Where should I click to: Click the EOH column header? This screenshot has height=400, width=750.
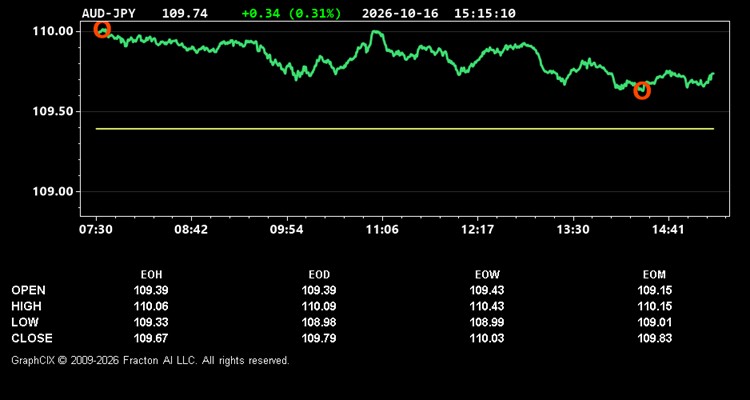pos(151,275)
